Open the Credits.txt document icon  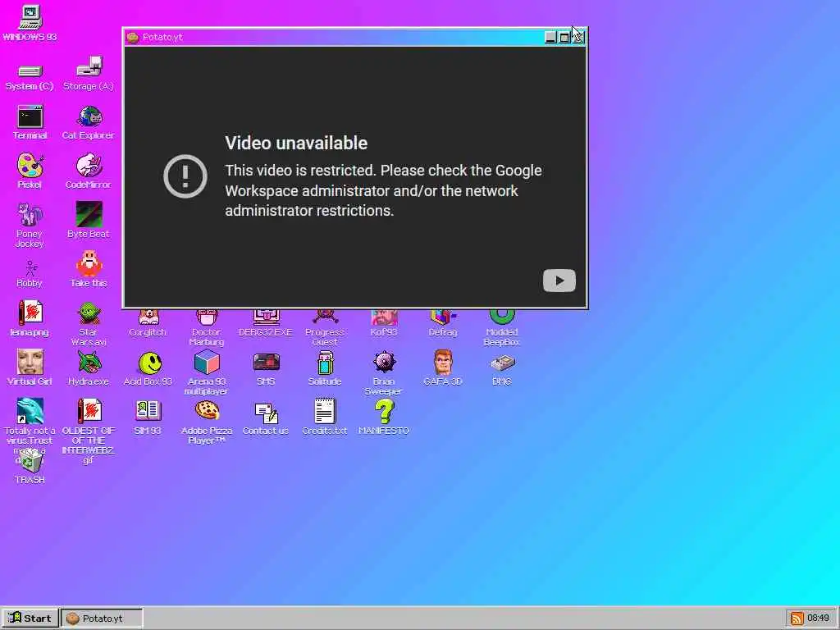click(x=325, y=411)
